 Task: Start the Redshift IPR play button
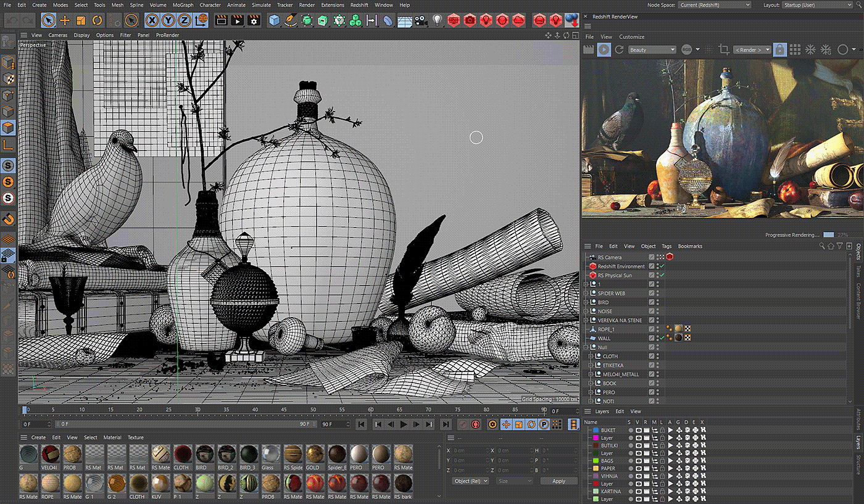click(x=604, y=49)
